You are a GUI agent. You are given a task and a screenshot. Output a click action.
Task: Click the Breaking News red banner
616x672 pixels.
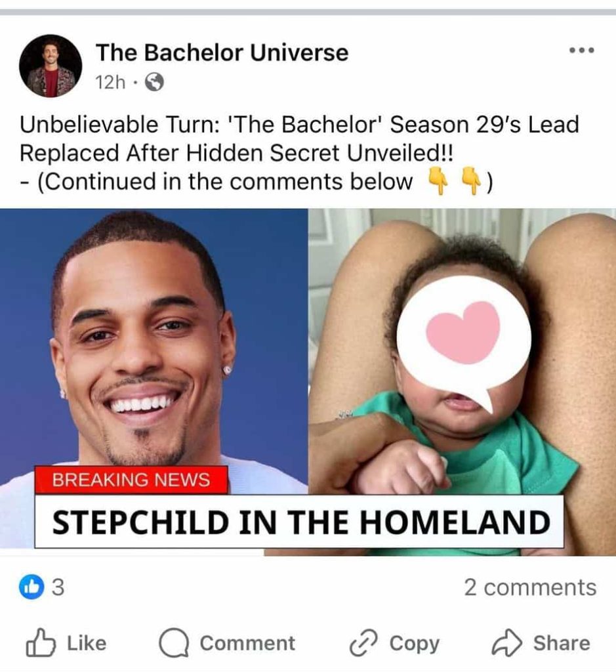point(131,480)
